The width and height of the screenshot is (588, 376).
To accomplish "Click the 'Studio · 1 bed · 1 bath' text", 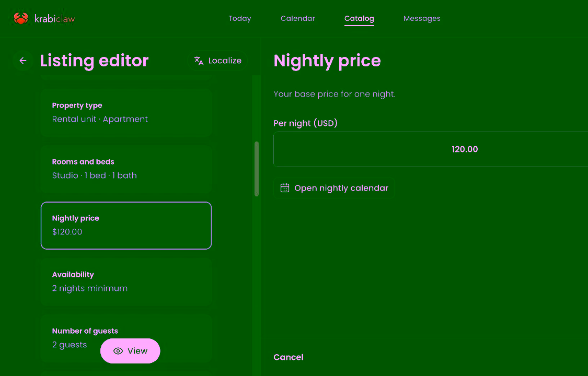I will coord(94,175).
